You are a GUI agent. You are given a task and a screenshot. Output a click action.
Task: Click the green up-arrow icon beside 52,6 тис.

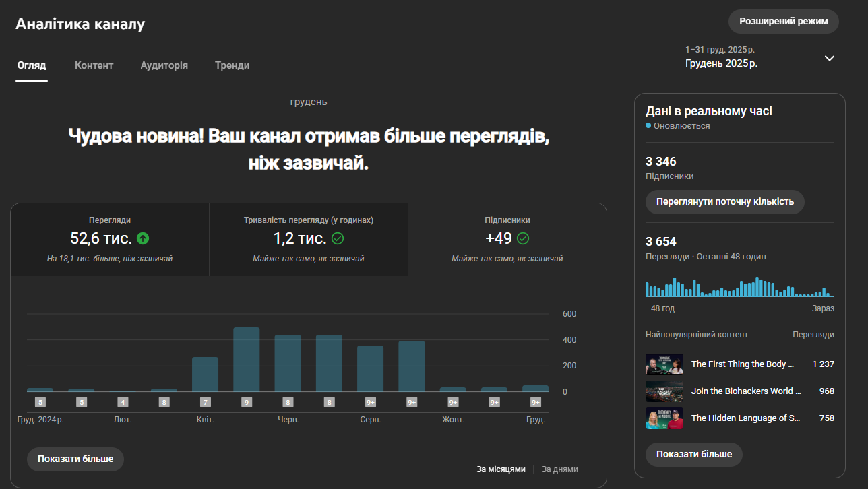pyautogui.click(x=142, y=238)
